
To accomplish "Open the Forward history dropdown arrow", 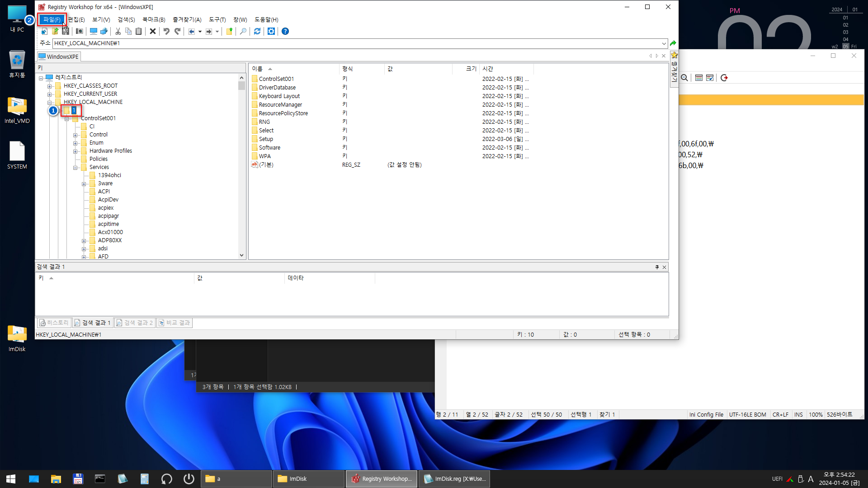I will coord(217,32).
